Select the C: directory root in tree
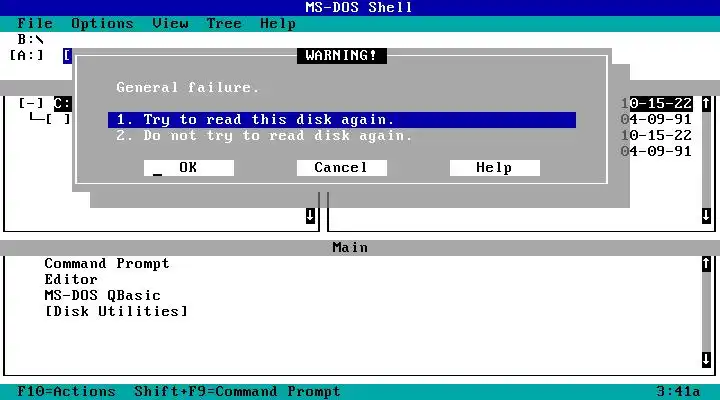This screenshot has width=720, height=400. tap(62, 103)
